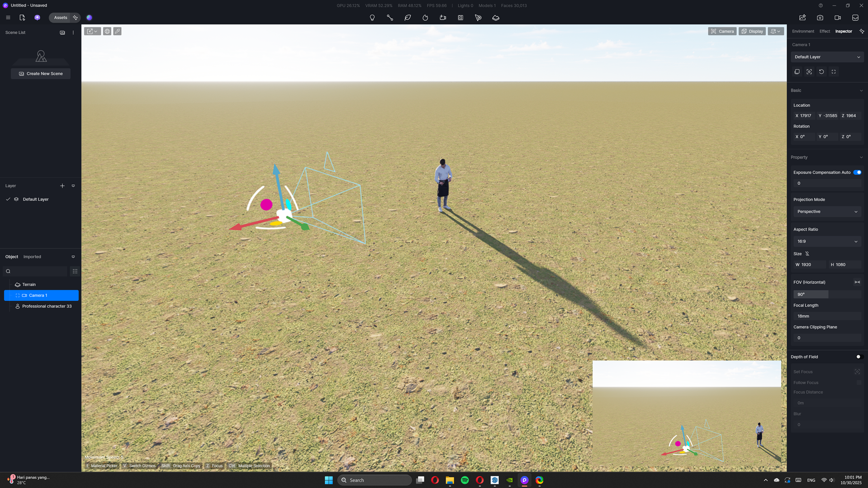Enable the Depth of Field toggle
The height and width of the screenshot is (488, 868).
[x=859, y=357]
